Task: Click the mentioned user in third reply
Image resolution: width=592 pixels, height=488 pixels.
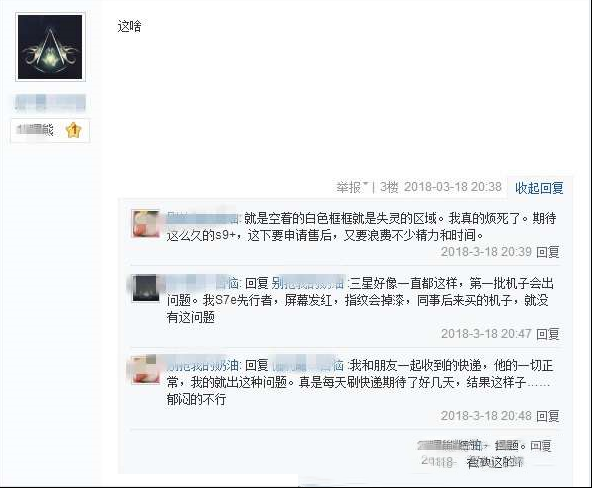Action: [308, 365]
